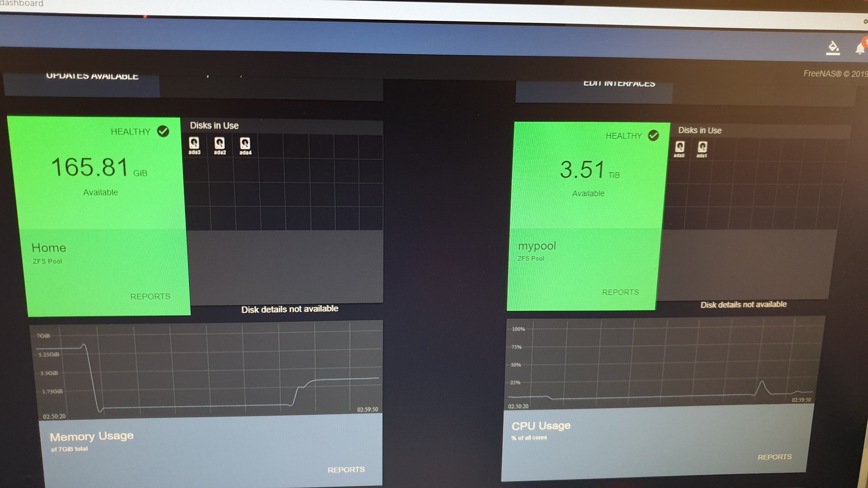Select the ada1 disk icon

(702, 150)
